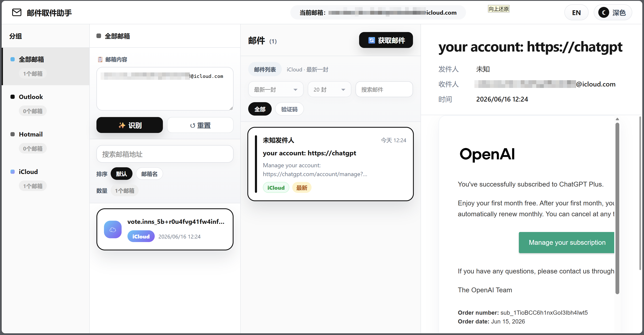Select the 全部邮箱 group

pos(45,66)
